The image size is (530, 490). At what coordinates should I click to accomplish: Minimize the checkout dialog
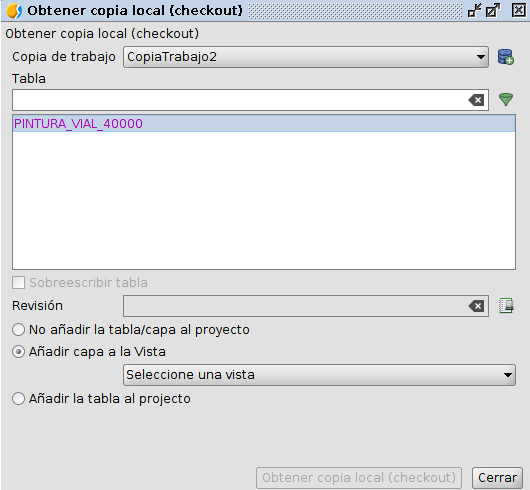pyautogui.click(x=475, y=10)
